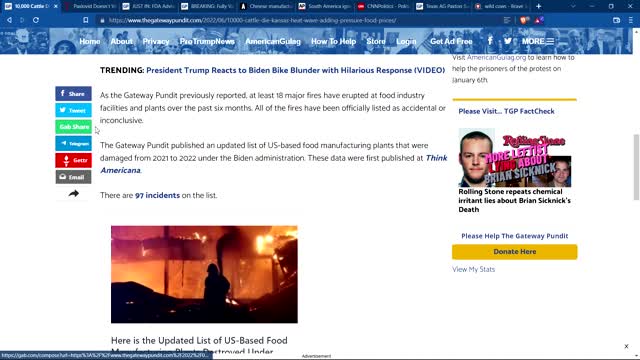Go to AmericanGulag in the site nav
Image resolution: width=640 pixels, height=360 pixels.
[x=273, y=41]
